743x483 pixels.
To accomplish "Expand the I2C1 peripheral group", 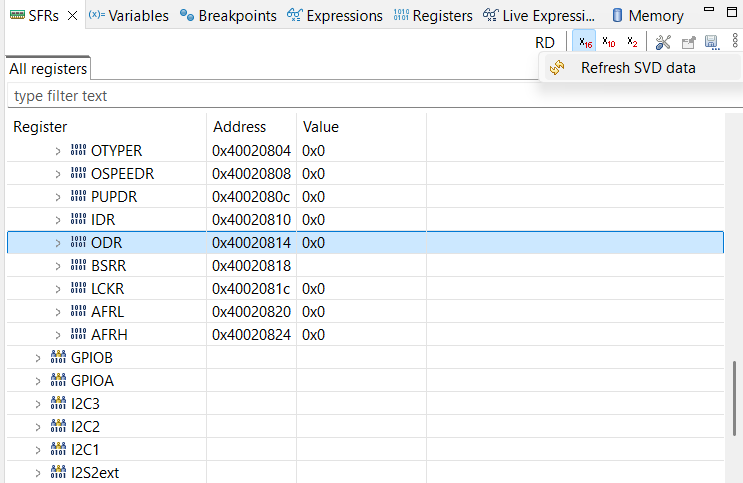I will click(x=38, y=450).
